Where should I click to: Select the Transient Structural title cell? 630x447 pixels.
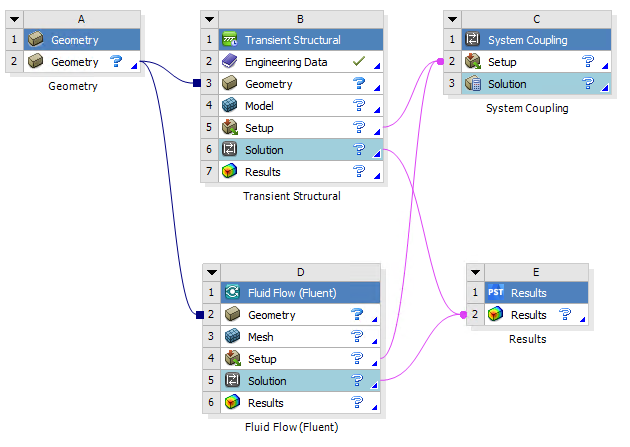tap(301, 40)
